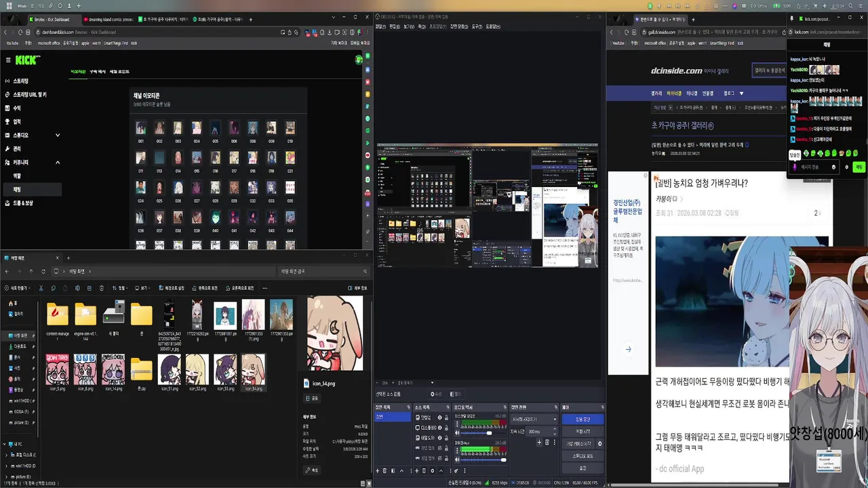Click 속성 button in details pane
This screenshot has height=488, width=868.
[x=313, y=470]
